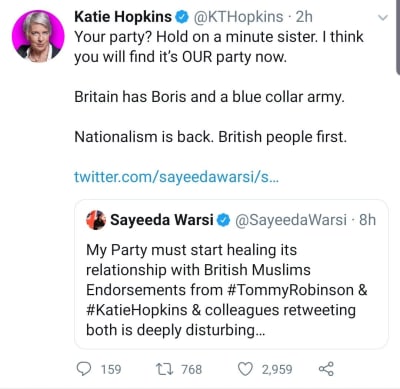Like the tweet with the heart icon
The image size is (400, 389).
click(x=245, y=369)
